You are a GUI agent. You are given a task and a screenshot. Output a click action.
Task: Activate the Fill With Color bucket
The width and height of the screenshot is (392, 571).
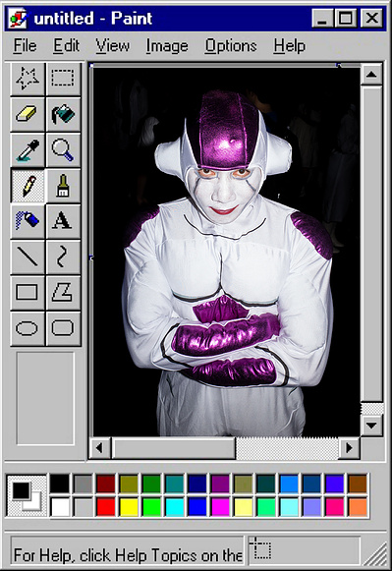tap(63, 114)
